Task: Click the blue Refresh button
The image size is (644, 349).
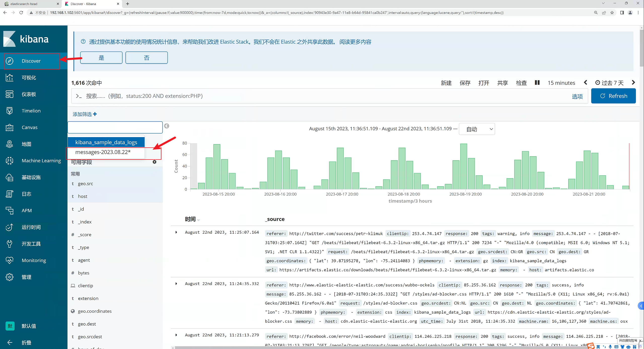Action: tap(613, 96)
